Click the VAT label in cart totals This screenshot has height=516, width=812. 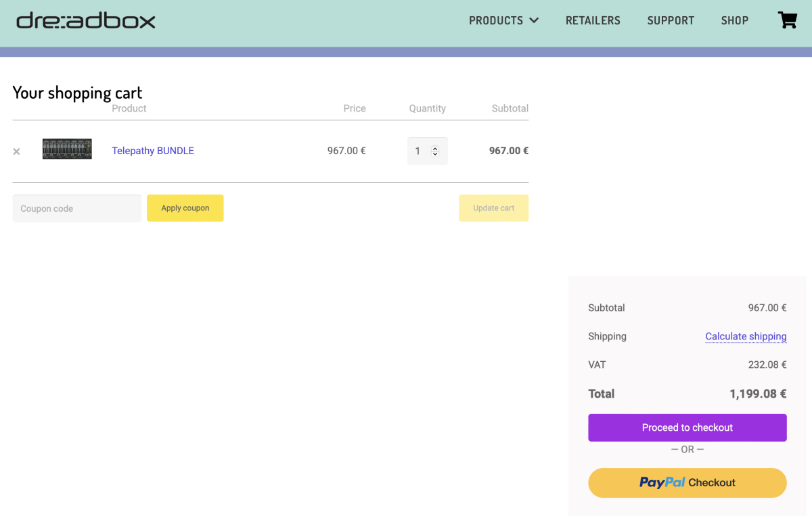point(597,365)
